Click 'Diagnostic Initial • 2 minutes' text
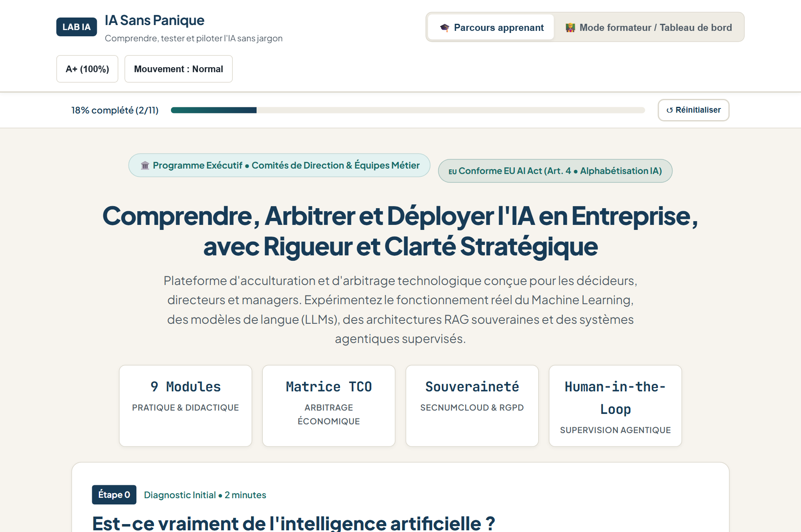The image size is (801, 532). pos(205,495)
